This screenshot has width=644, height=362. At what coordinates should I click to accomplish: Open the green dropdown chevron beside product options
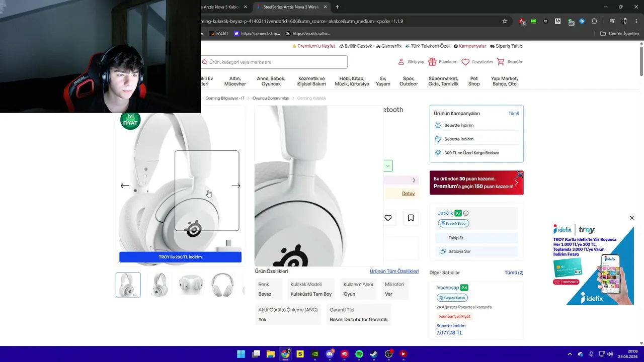388,166
